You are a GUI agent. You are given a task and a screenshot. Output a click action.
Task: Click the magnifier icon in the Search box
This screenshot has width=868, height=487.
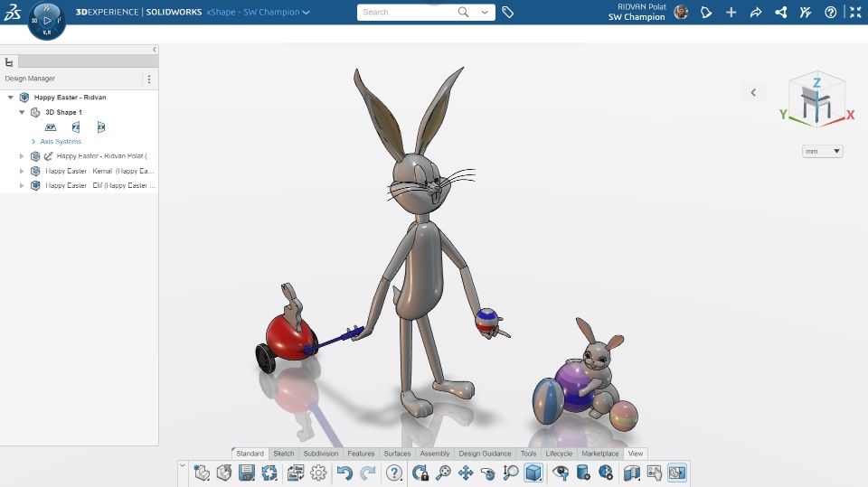[x=463, y=12]
